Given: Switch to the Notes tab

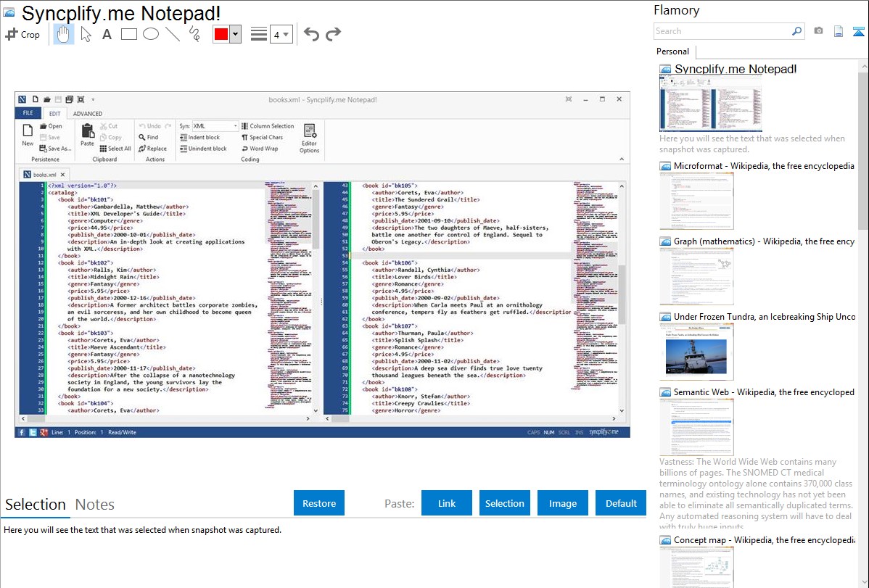Looking at the screenshot, I should [95, 505].
